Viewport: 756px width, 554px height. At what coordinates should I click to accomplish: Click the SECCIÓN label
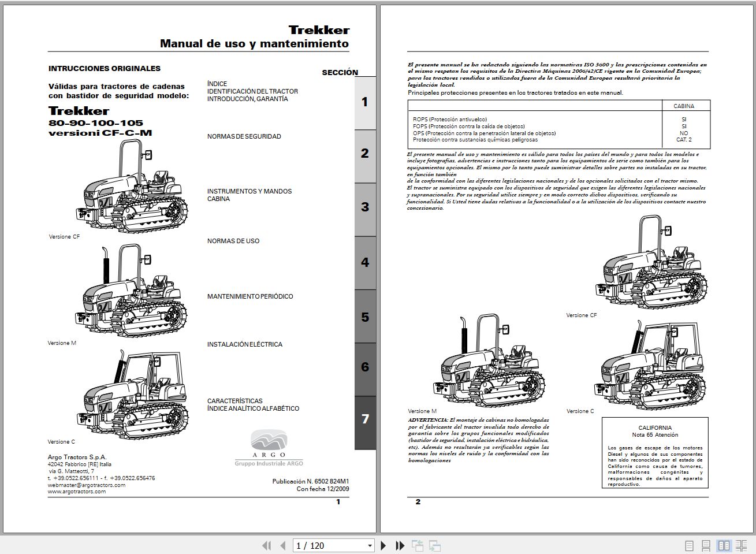point(340,73)
